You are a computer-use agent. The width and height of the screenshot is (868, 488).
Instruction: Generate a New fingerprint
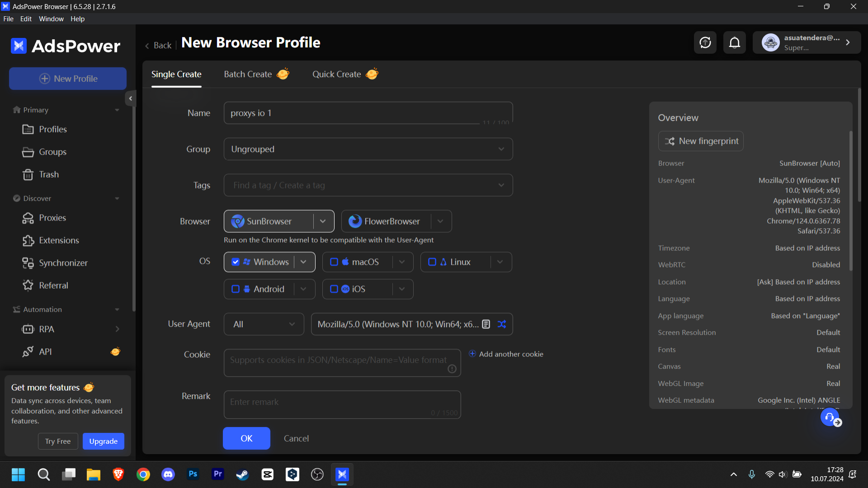701,141
